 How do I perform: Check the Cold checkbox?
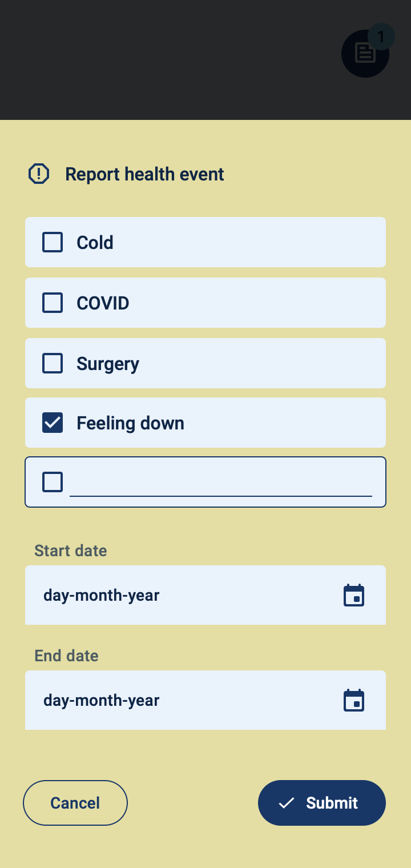tap(53, 242)
